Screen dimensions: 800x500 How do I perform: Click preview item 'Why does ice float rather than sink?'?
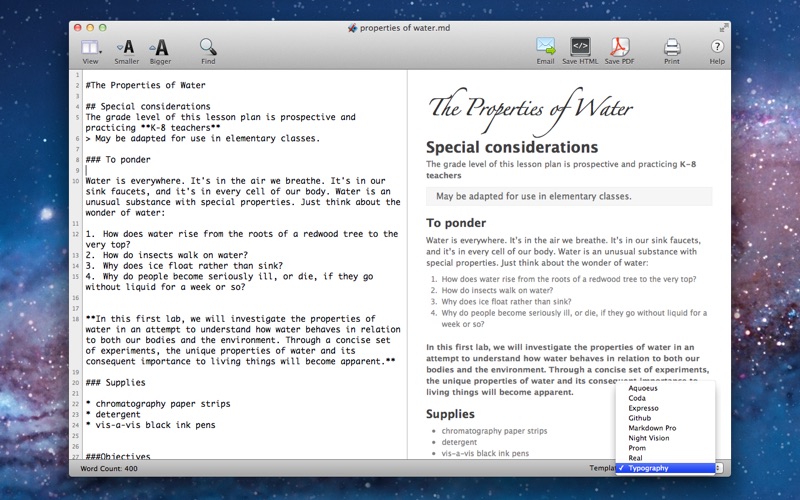[506, 302]
